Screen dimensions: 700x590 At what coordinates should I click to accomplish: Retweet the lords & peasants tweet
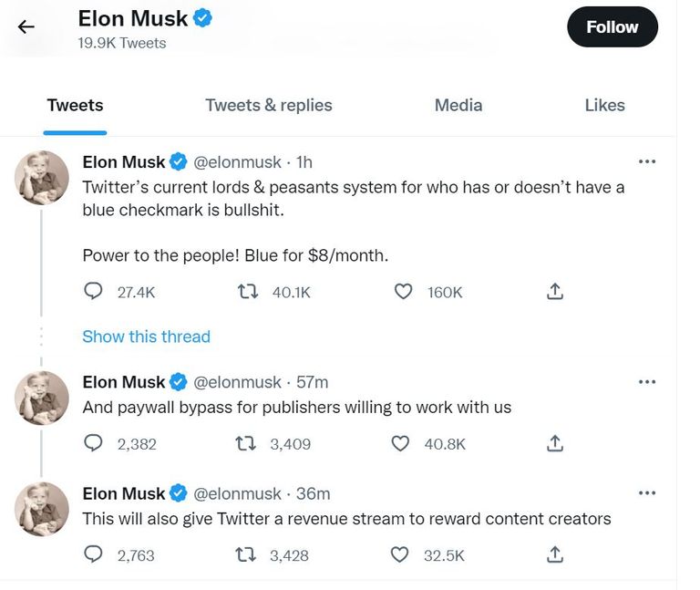click(246, 292)
